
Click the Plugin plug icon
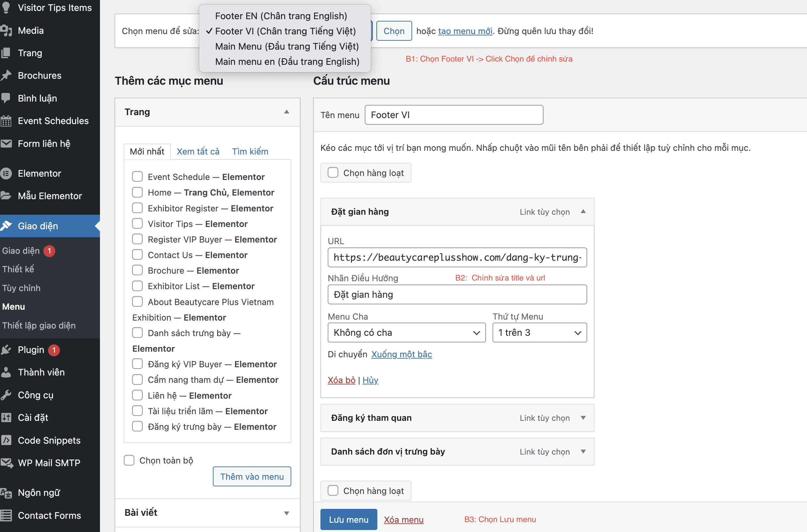tap(6, 350)
